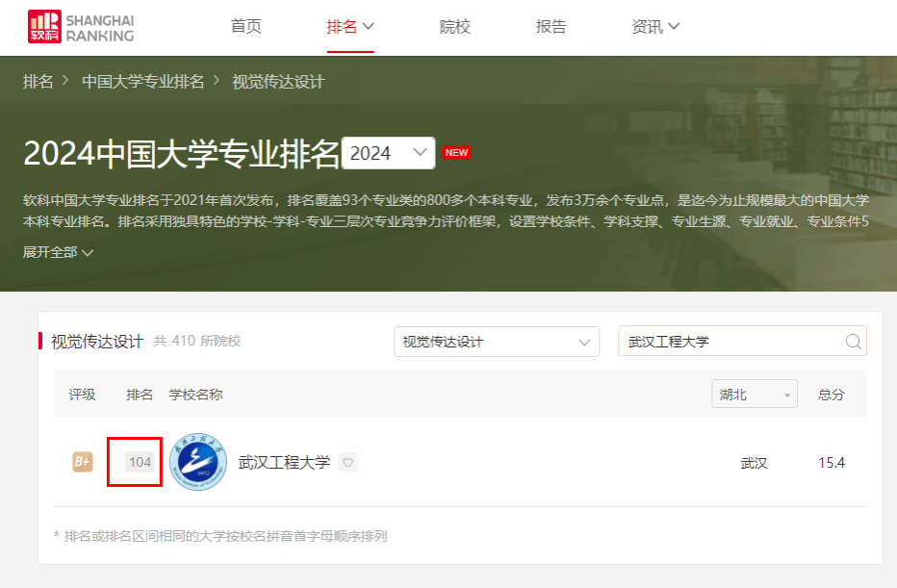Screen dimensions: 897x588
Task: Expand full description via 展开全部
Action: [58, 252]
